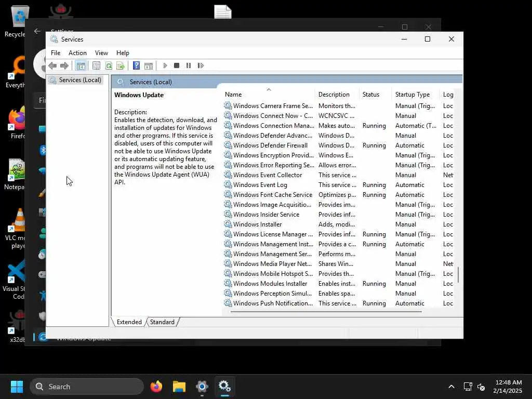Click the vertical scrollbar thumb in services list
Screen dimensions: 532x399
click(458, 275)
